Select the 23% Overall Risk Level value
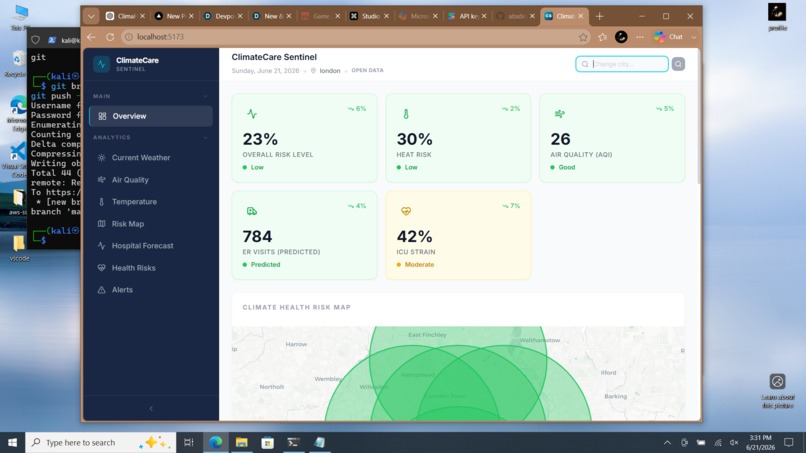 point(260,139)
